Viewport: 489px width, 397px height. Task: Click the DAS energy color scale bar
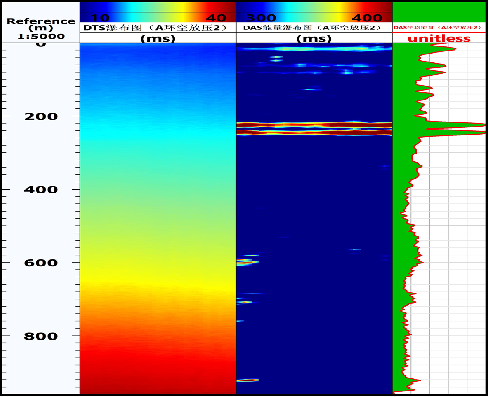(x=314, y=12)
